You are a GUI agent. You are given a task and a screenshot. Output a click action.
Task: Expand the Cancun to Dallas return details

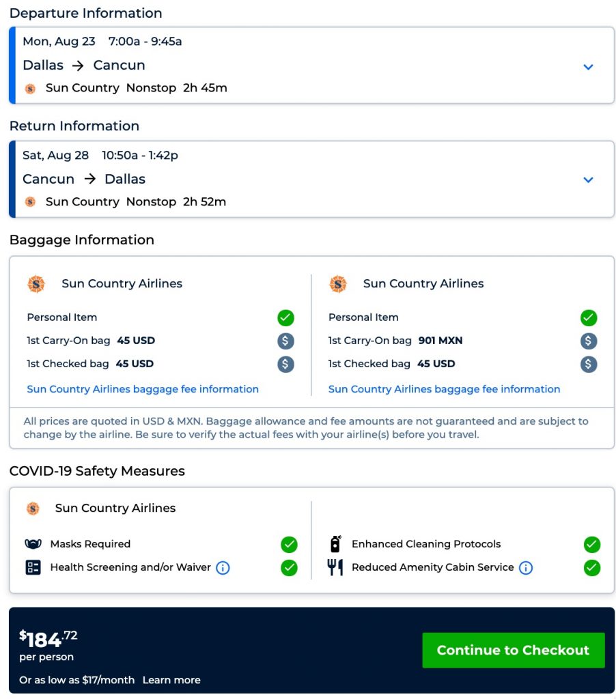pos(588,180)
